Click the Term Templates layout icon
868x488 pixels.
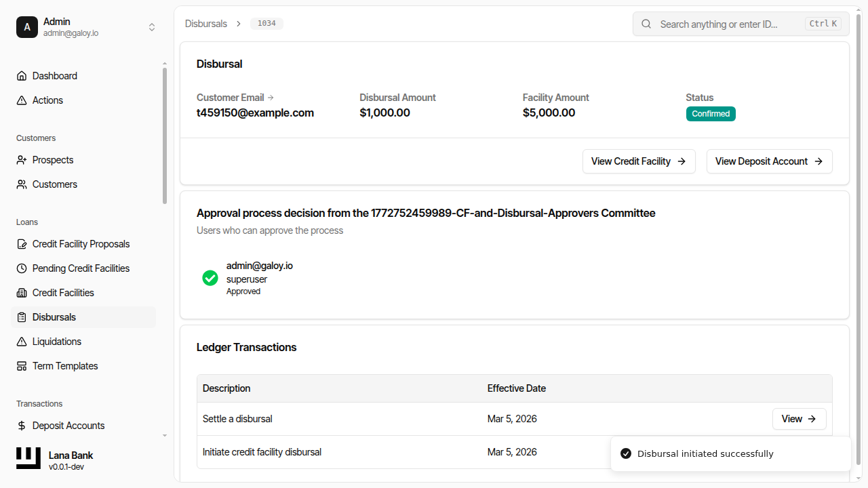tap(22, 366)
